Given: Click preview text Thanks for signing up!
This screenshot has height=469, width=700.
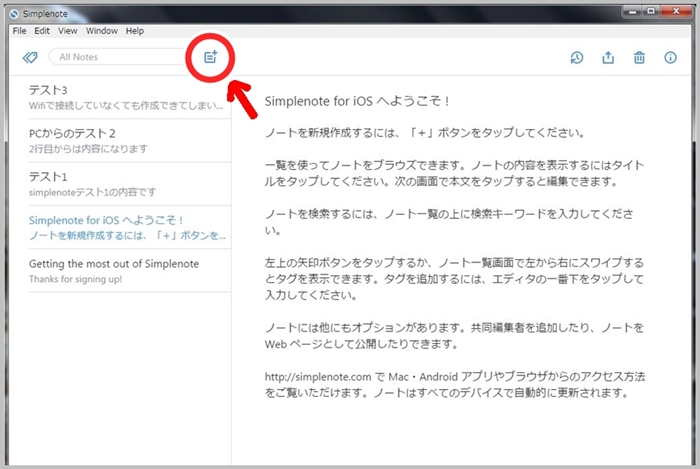Looking at the screenshot, I should pos(75,279).
